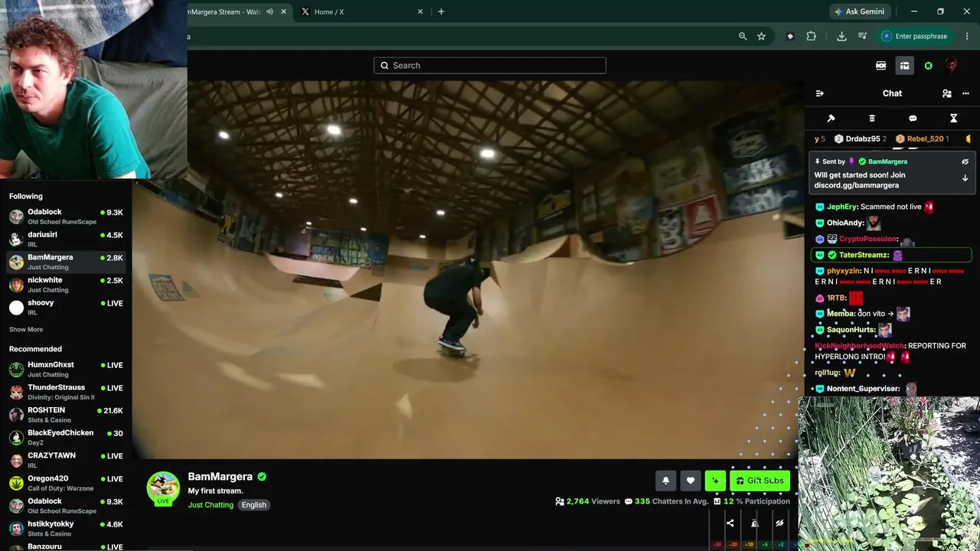Click the trash can icon in chat toolbar

[x=872, y=119]
